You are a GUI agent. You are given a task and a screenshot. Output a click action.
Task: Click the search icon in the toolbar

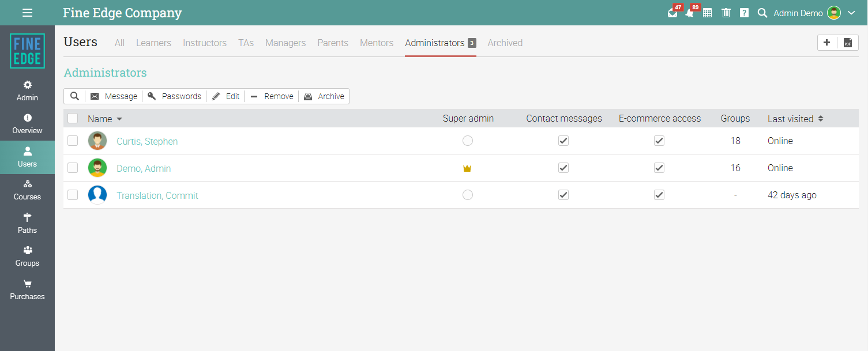tap(74, 96)
